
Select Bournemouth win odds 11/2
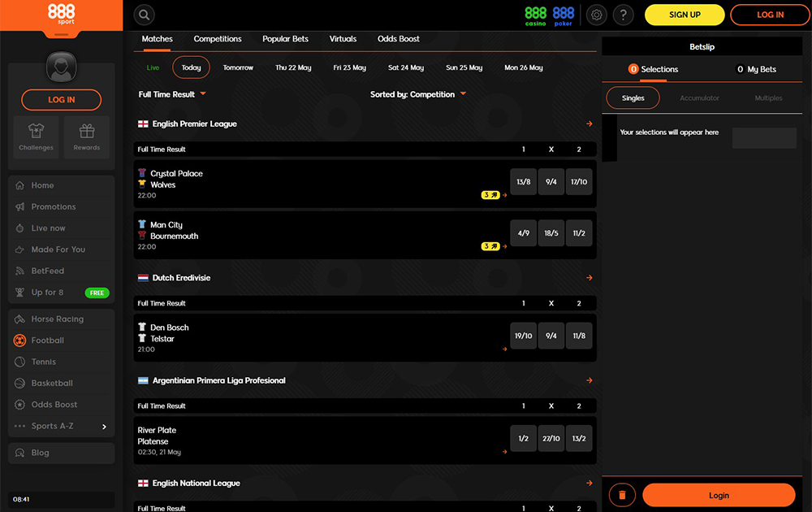(579, 233)
